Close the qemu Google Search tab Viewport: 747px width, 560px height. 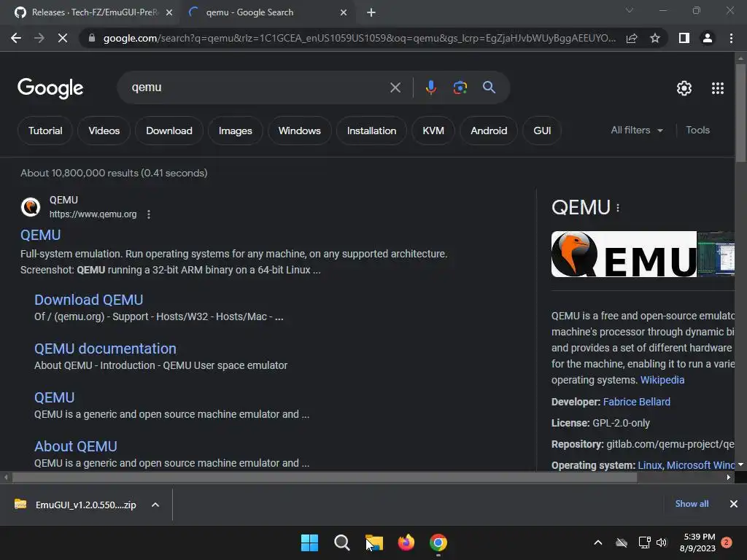pos(344,12)
